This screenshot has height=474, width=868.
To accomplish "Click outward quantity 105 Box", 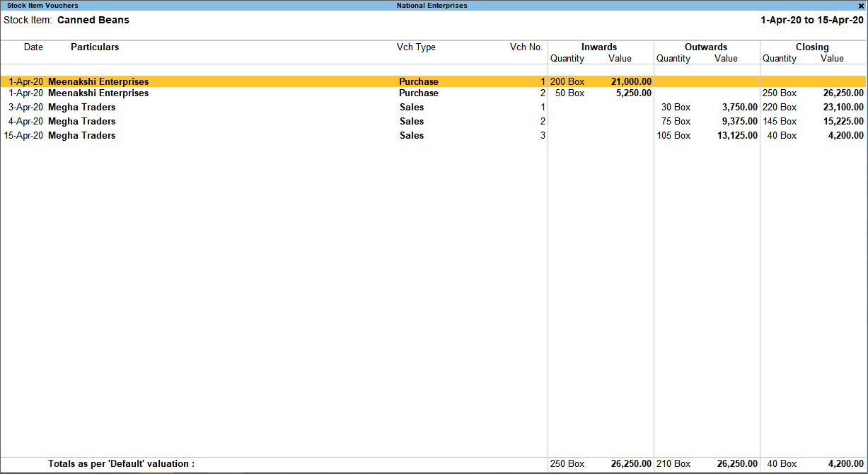I will (x=673, y=136).
